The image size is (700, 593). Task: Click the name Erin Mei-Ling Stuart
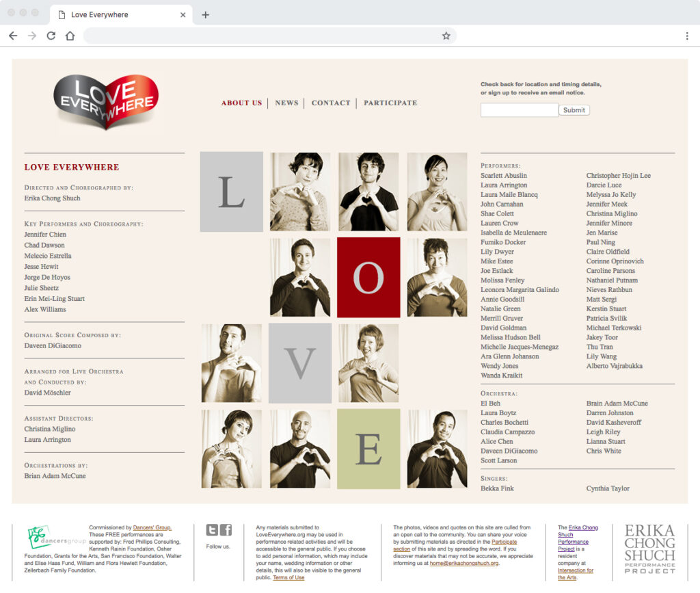click(x=54, y=299)
